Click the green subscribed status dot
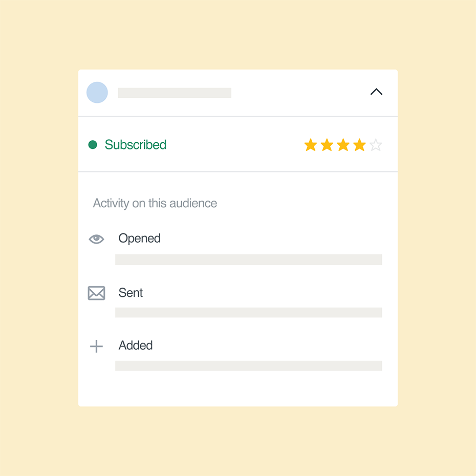 [x=93, y=145]
